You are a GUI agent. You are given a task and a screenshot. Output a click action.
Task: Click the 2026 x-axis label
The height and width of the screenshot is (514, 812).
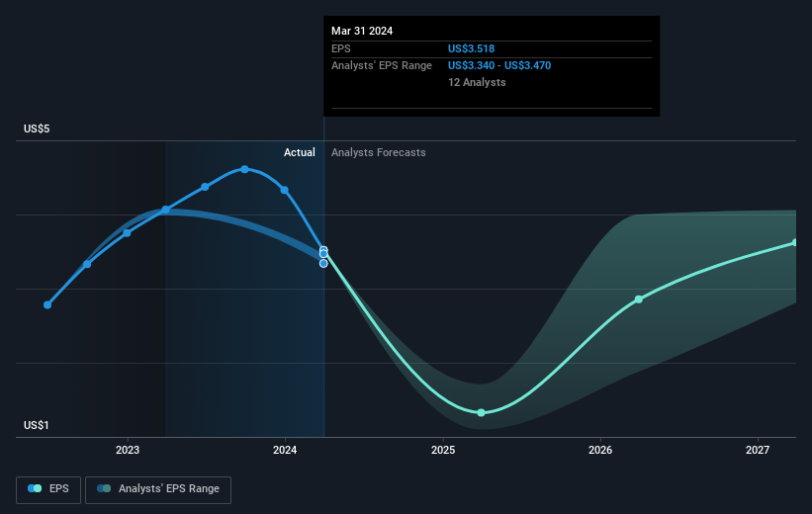pyautogui.click(x=600, y=450)
